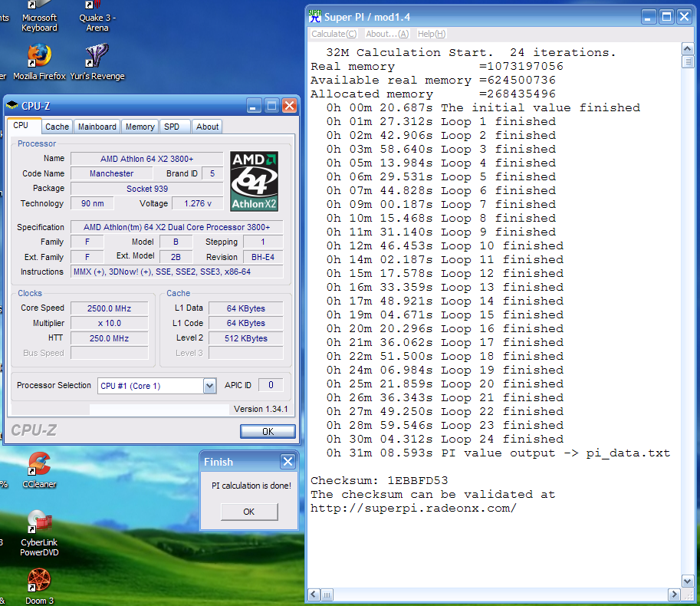Confirm the Finish dialog with OK
The image size is (700, 606).
(x=249, y=512)
